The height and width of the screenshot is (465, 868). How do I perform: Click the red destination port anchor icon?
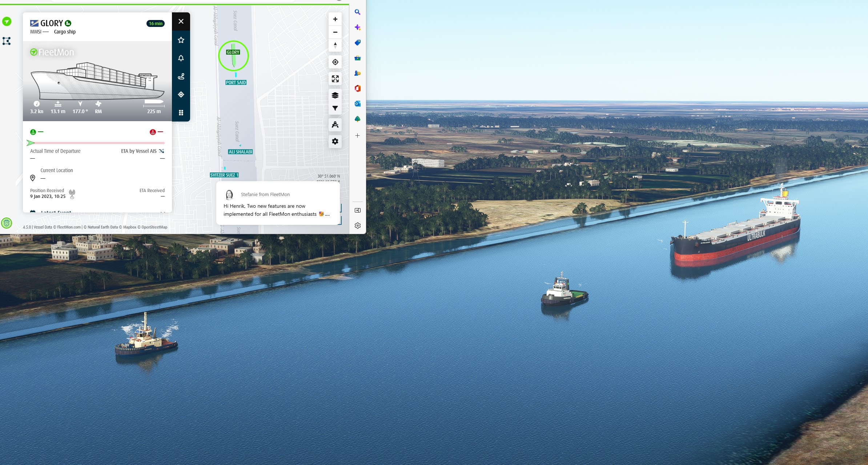tap(153, 132)
